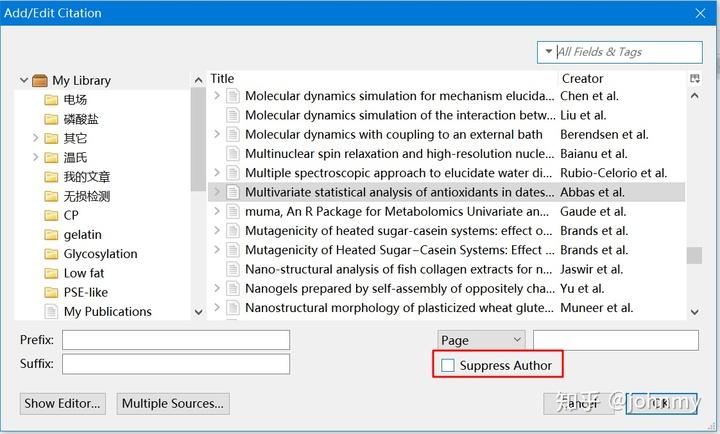The image size is (720, 434).
Task: Click the Multiple Sources... button
Action: [x=173, y=404]
